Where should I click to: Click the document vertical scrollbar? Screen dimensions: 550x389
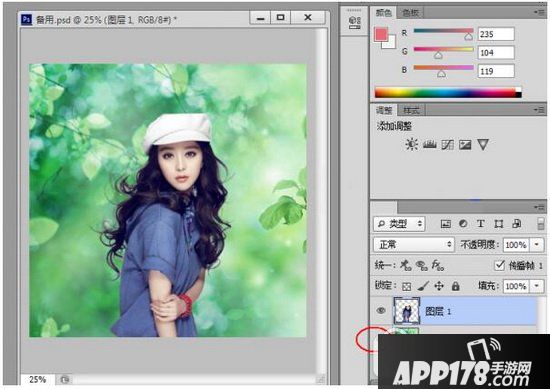(321, 200)
